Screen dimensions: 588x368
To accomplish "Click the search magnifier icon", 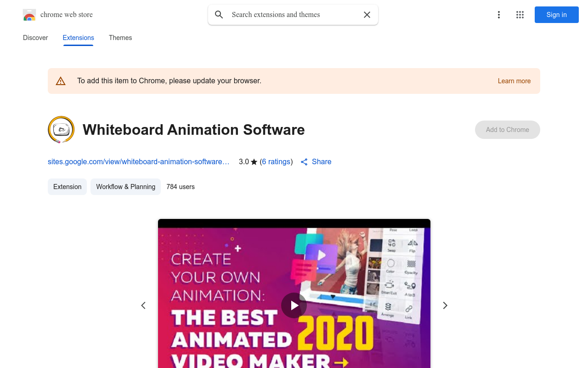I will coord(219,15).
